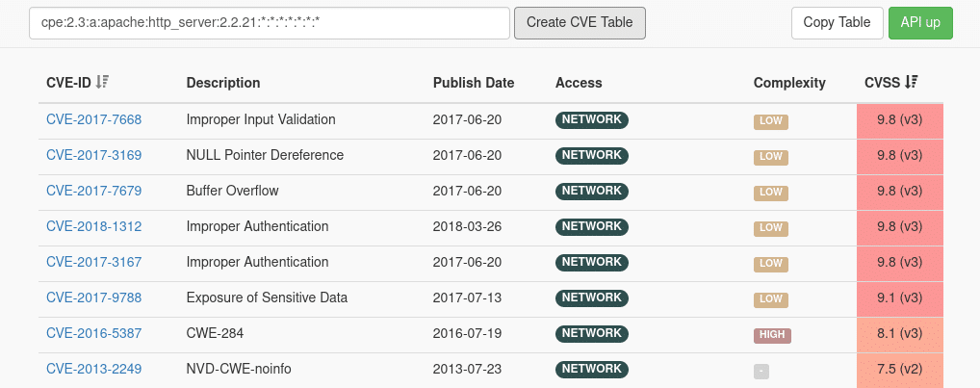This screenshot has width=980, height=388.
Task: Select the Buffer Overflow description
Action: 233,191
